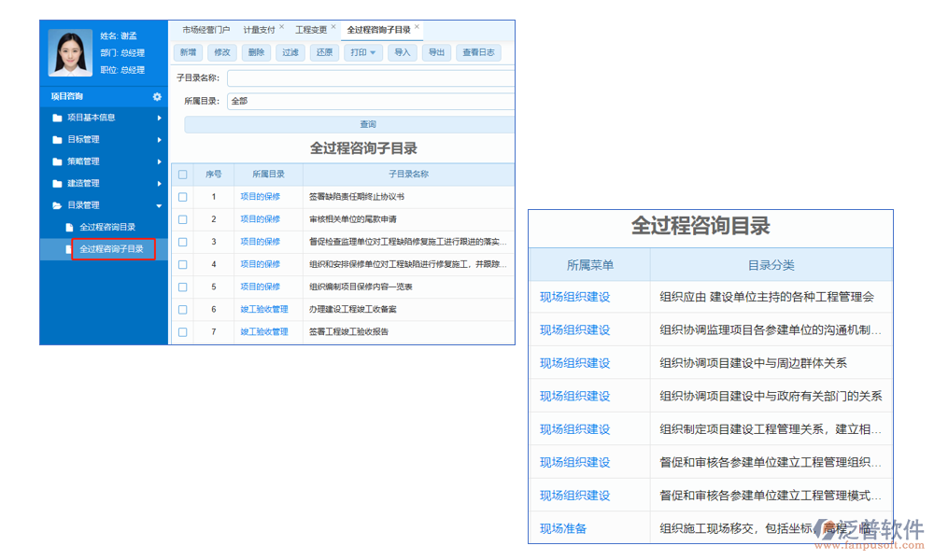Check the checkbox beside 办理建设工程竣工验收备案
The height and width of the screenshot is (560, 934).
(x=182, y=308)
